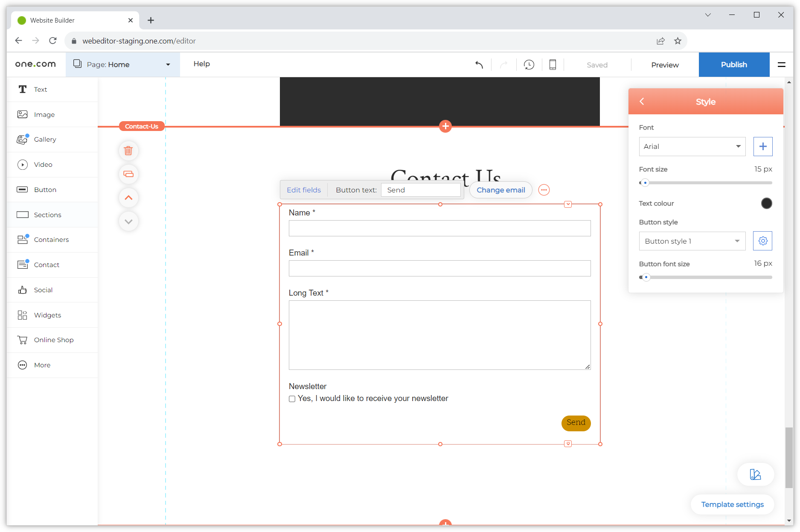800x532 pixels.
Task: Close the Website Builder browser tab
Action: pos(131,20)
